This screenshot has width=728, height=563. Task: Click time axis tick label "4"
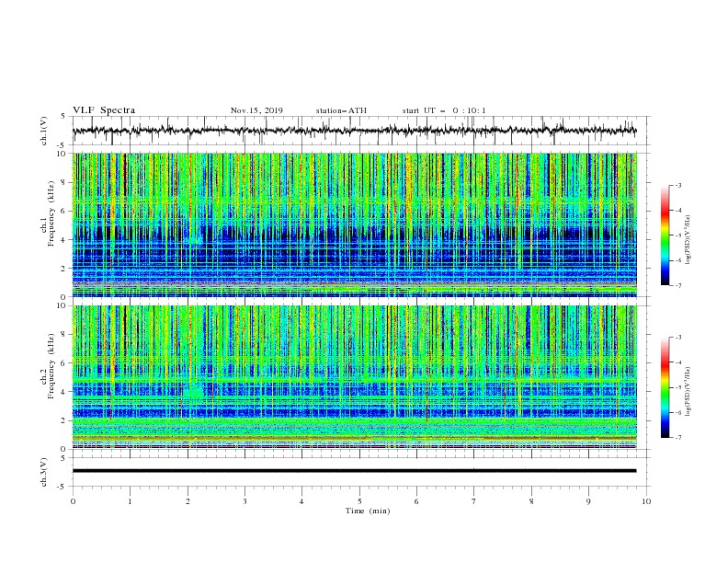(301, 501)
